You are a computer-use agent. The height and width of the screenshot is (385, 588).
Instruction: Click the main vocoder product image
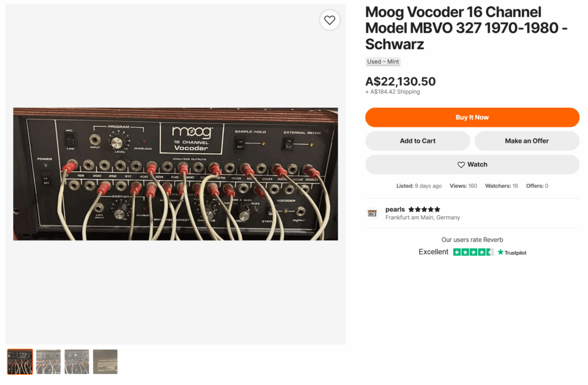pyautogui.click(x=176, y=174)
